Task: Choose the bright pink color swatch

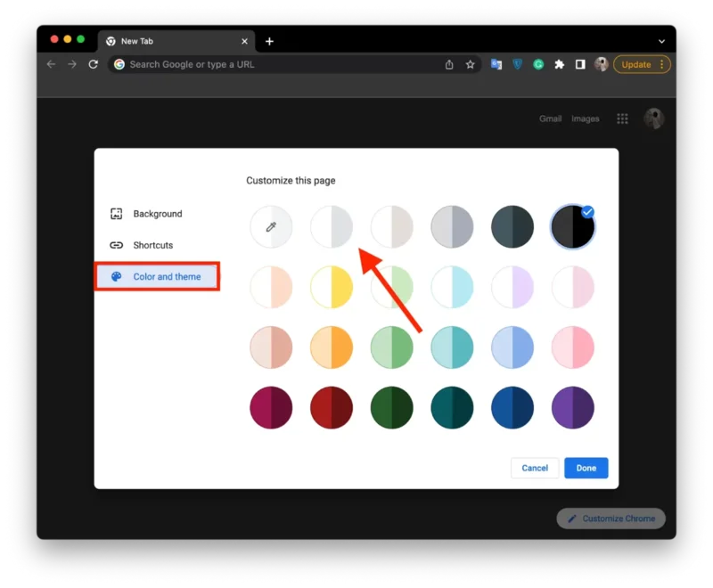Action: 573,347
